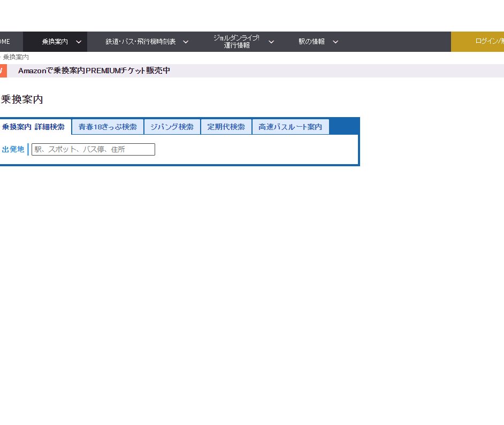Switch to 乗換案内 詳細検索 tab

point(34,127)
